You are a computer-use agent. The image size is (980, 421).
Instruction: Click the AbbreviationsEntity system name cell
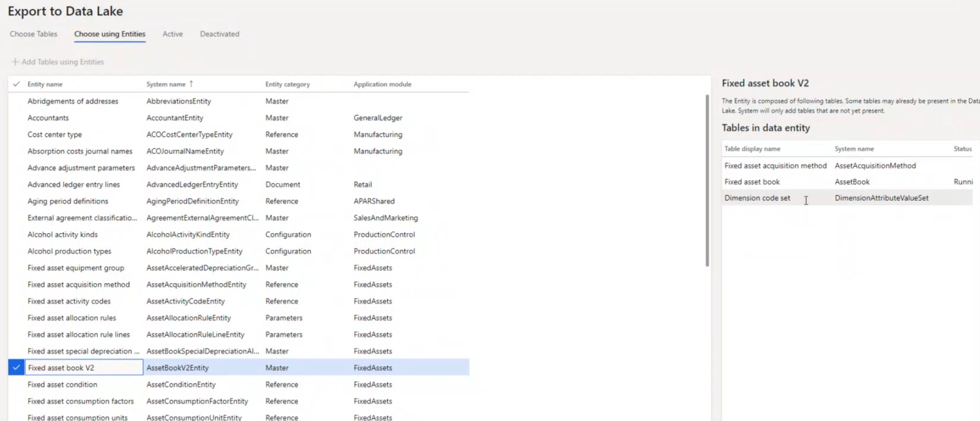tap(179, 101)
